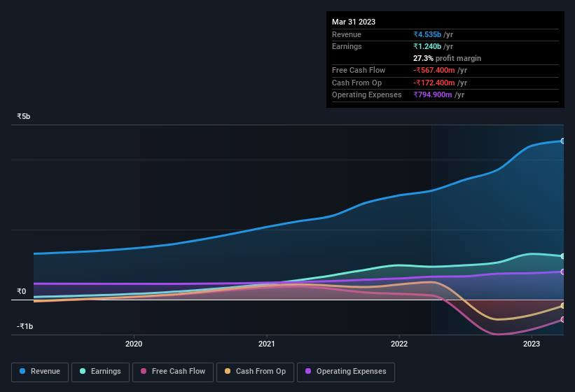This screenshot has height=392, width=575.
Task: Select the Free Cash Flow endpoint marker
Action: coord(562,319)
